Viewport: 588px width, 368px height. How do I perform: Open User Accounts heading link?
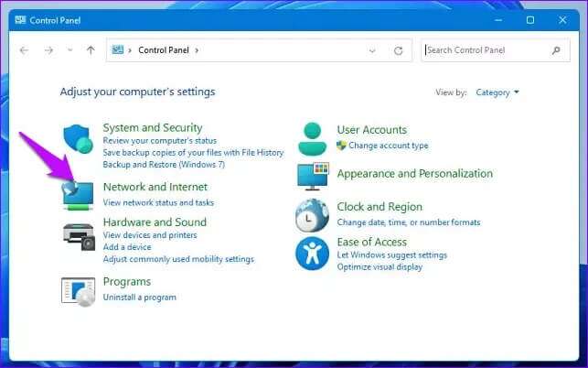pyautogui.click(x=372, y=130)
